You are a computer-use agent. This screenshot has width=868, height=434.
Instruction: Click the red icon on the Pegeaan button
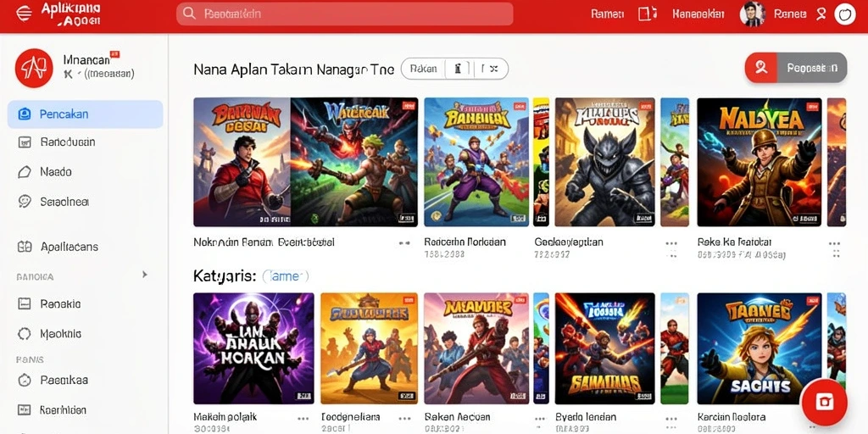[761, 68]
